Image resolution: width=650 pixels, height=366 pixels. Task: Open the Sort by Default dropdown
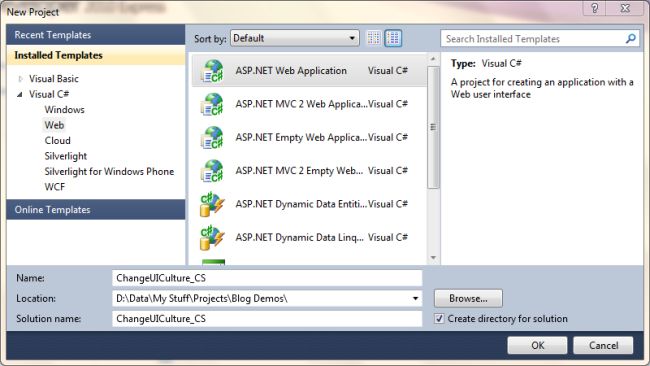click(295, 38)
